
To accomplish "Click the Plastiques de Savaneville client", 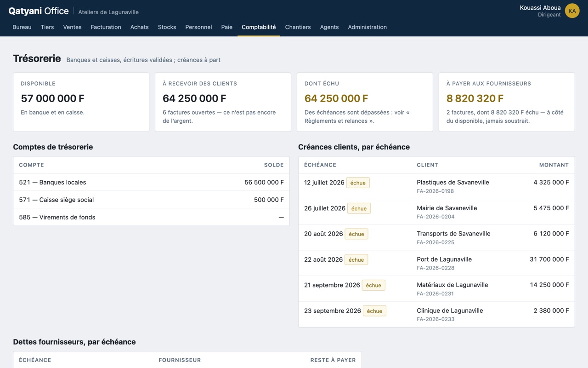I will [453, 182].
